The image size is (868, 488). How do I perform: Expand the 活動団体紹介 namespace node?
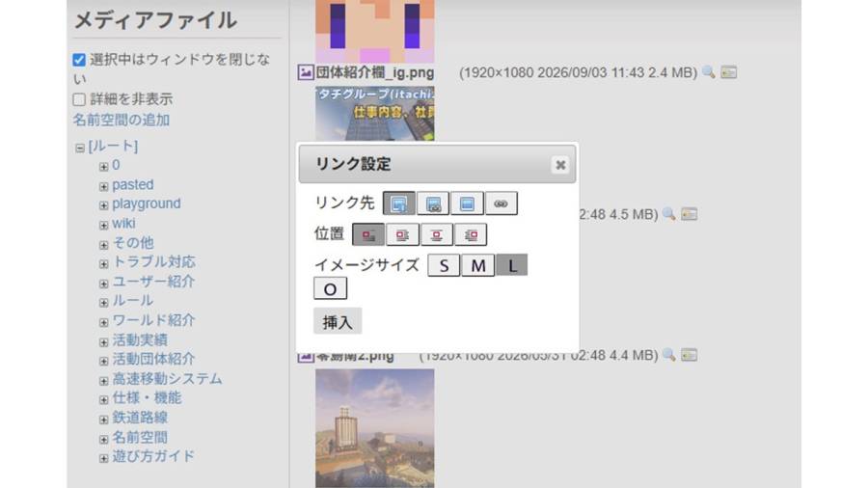point(103,362)
